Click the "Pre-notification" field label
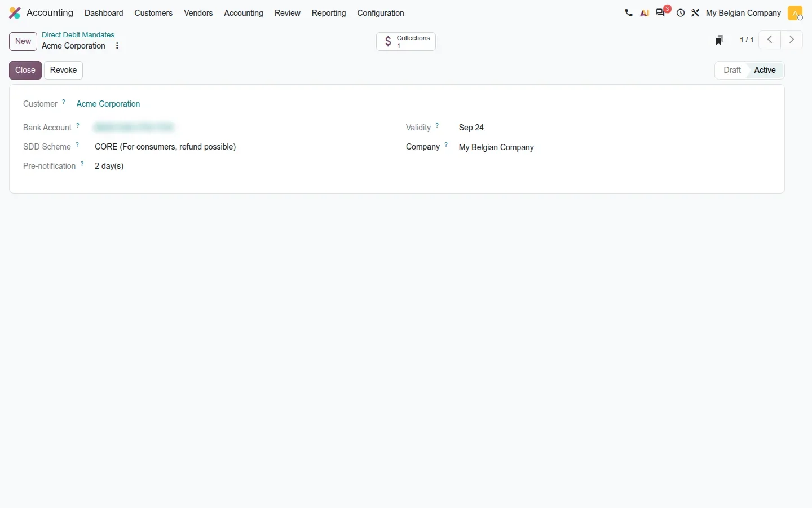The image size is (812, 508). 50,166
